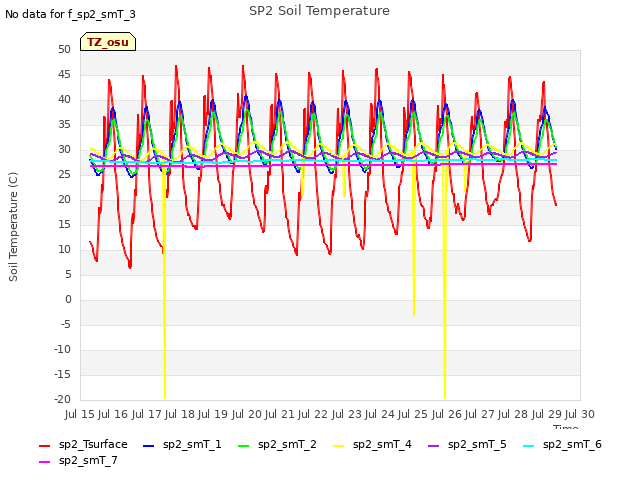Click the Jul 28 x-axis tick label
The image size is (640, 480).
(x=513, y=414)
